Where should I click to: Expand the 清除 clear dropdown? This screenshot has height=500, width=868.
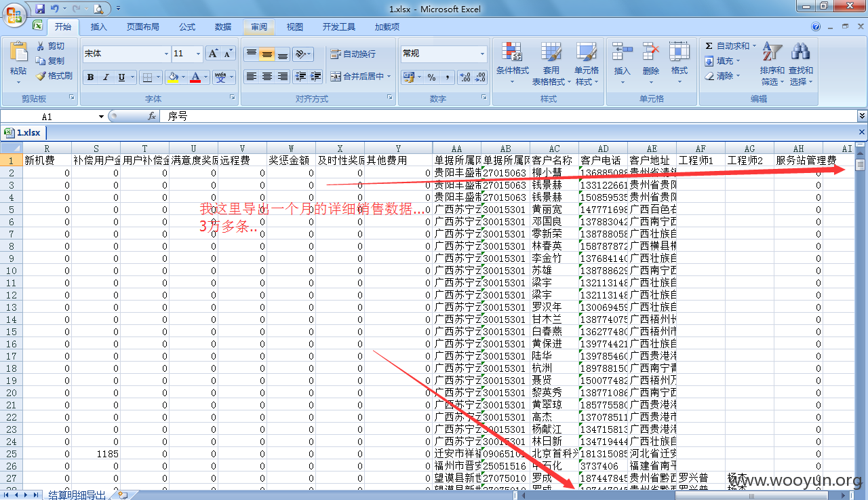pos(738,76)
